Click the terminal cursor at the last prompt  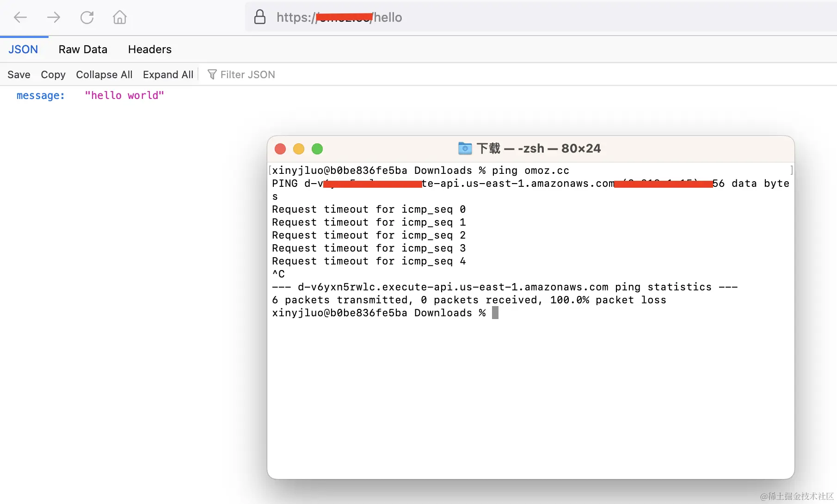(x=495, y=313)
